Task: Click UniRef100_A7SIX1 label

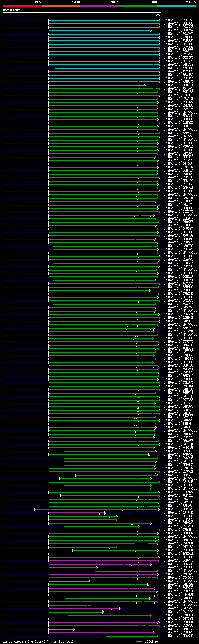Action: 178,99
